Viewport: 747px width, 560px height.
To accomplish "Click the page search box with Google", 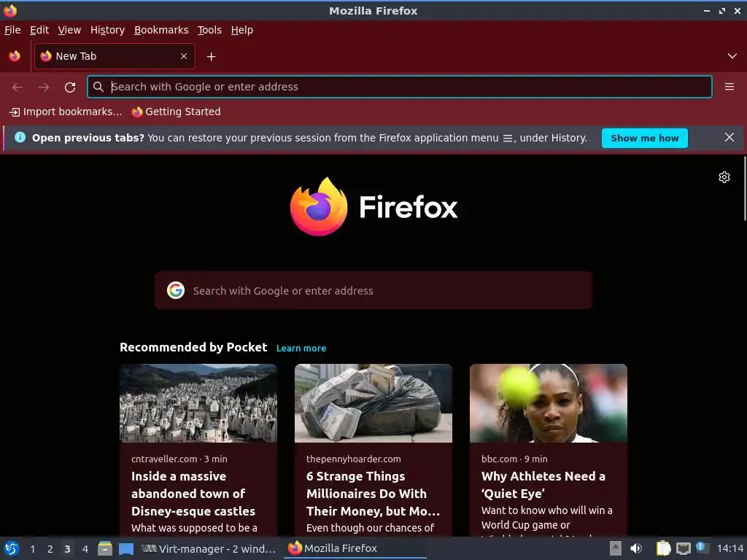I will coord(373,290).
